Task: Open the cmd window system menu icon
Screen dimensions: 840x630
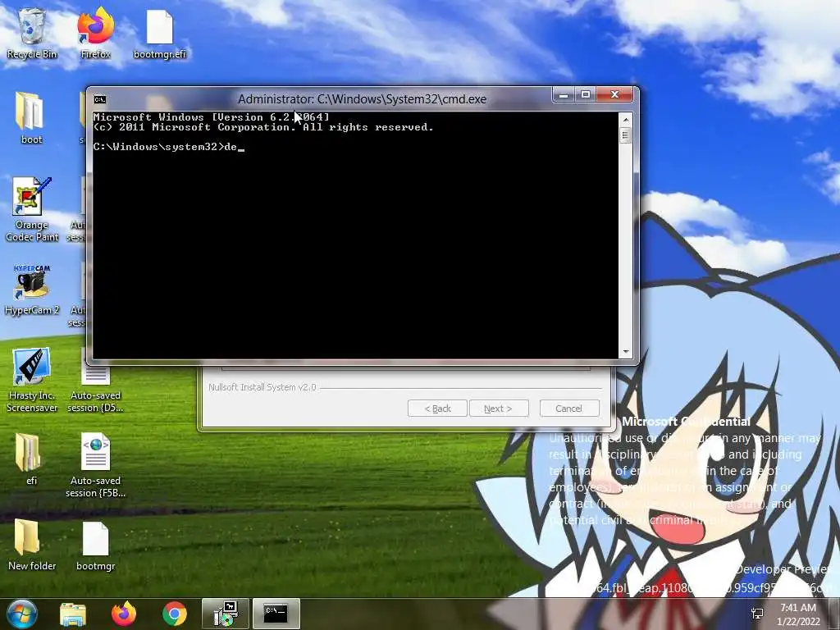Action: 99,99
